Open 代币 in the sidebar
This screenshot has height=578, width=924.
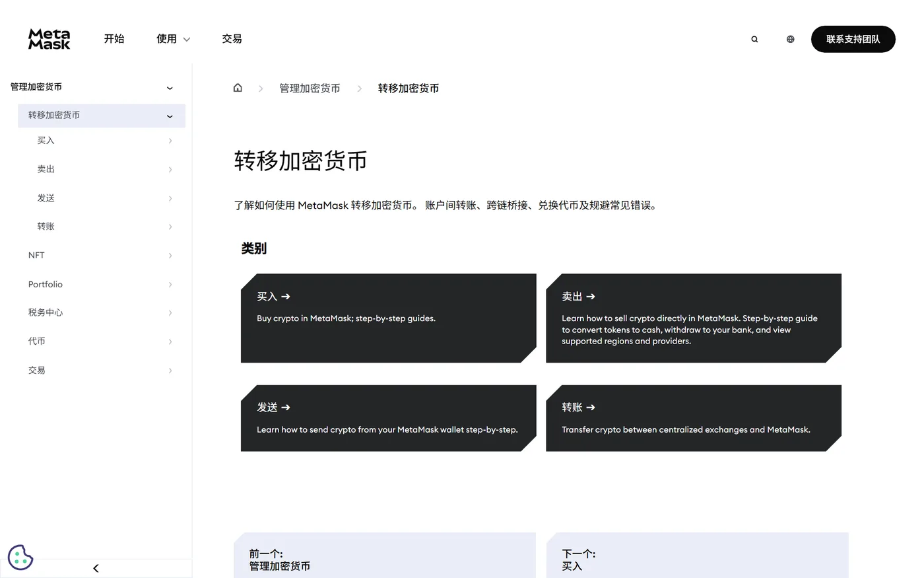[37, 342]
